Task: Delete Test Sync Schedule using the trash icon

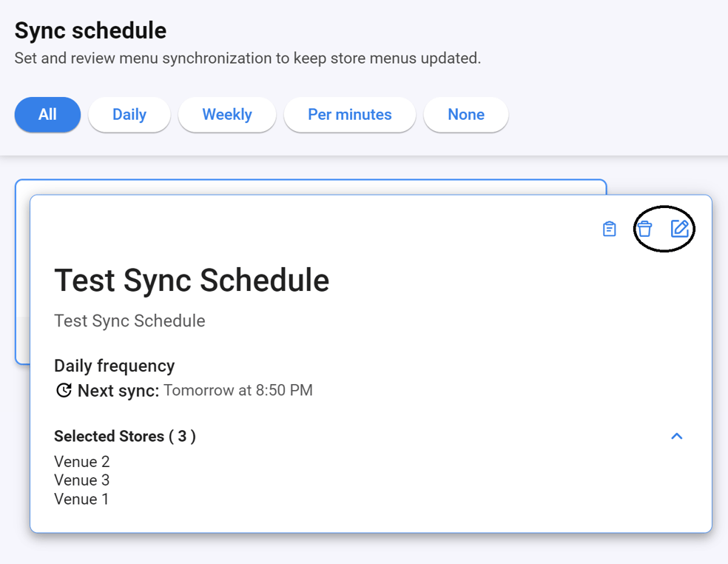Action: point(644,229)
